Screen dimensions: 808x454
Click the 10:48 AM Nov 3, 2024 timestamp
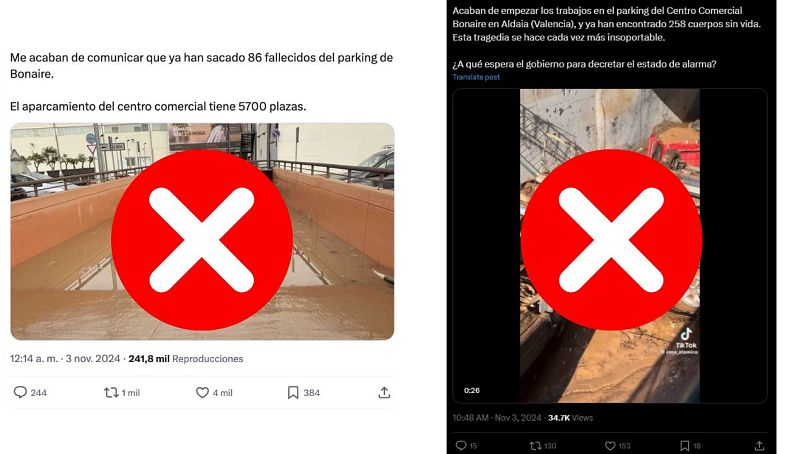[x=497, y=418]
